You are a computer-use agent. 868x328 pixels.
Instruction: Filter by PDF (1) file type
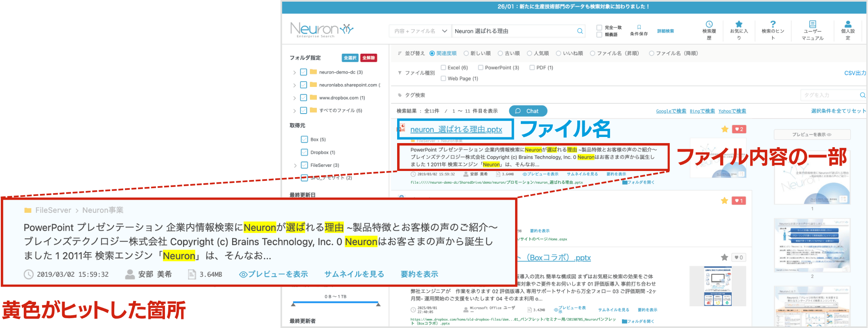[x=532, y=68]
